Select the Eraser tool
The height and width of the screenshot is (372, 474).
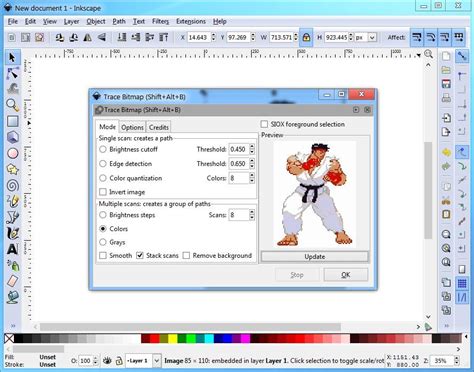(x=12, y=281)
